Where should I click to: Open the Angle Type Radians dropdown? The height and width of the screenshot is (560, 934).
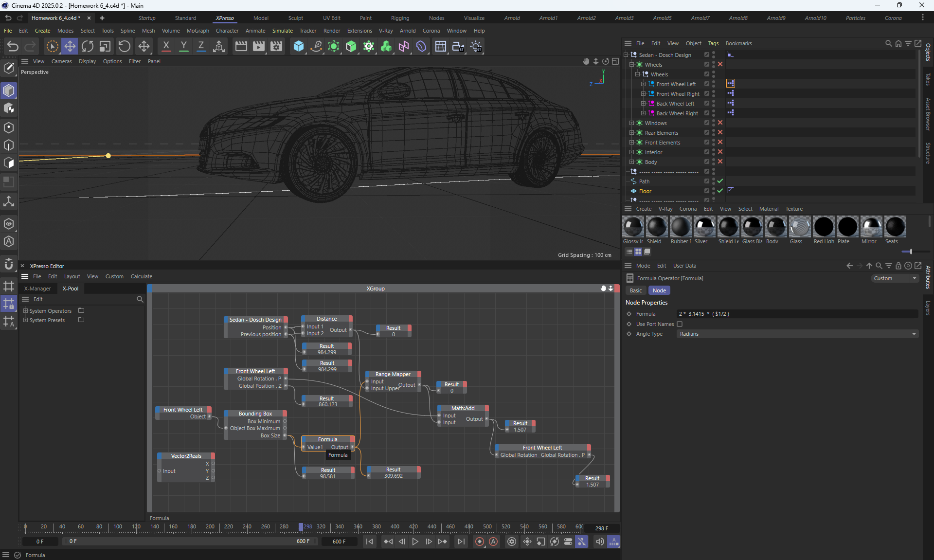pos(797,334)
